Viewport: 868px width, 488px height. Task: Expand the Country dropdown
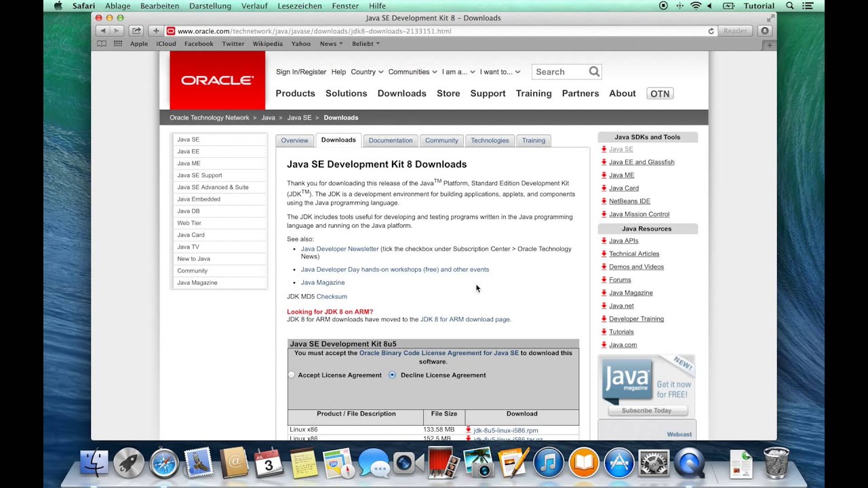[x=367, y=72]
